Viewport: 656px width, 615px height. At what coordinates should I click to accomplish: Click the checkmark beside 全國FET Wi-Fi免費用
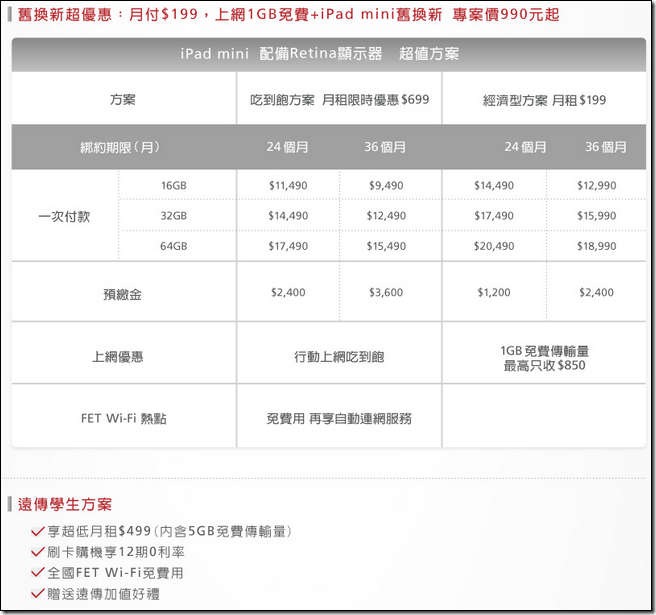pyautogui.click(x=38, y=572)
